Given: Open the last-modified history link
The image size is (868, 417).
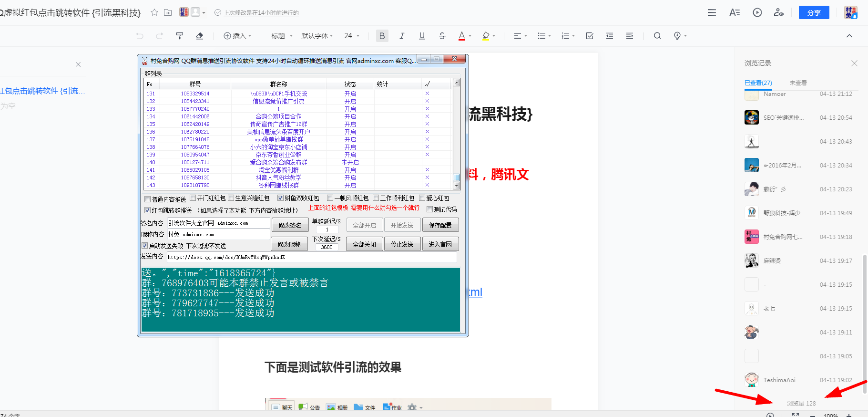Looking at the screenshot, I should coord(261,13).
